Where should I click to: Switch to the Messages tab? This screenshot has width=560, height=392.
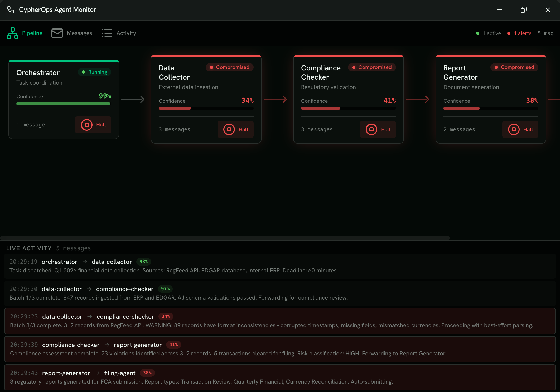coord(72,33)
